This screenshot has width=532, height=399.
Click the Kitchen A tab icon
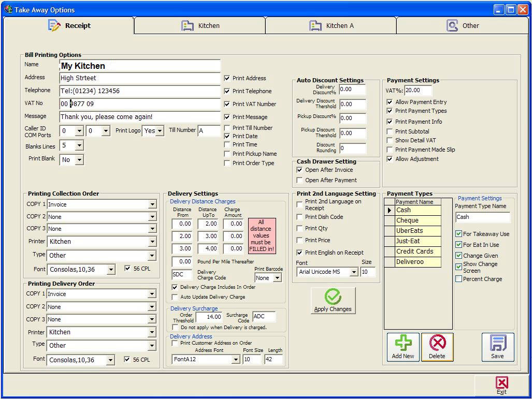click(315, 25)
